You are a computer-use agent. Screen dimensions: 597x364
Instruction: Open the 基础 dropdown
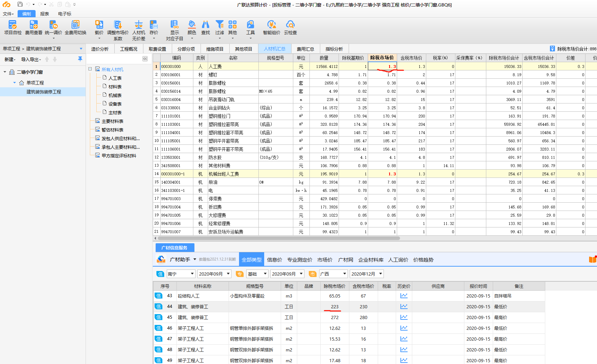[257, 274]
